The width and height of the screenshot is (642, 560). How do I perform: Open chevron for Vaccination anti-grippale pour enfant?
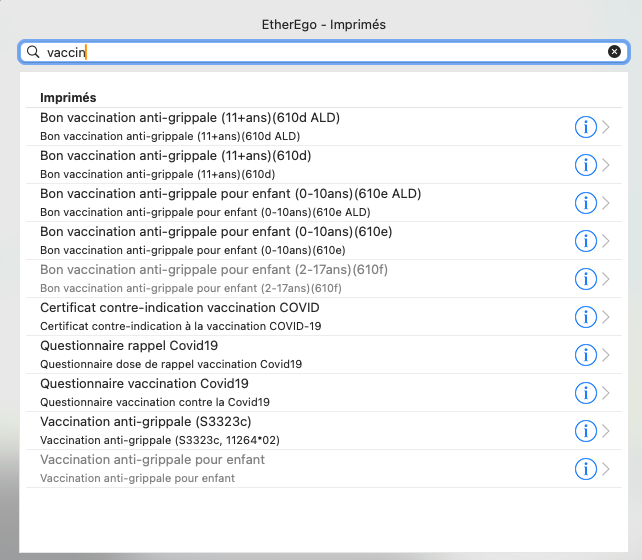click(x=606, y=469)
